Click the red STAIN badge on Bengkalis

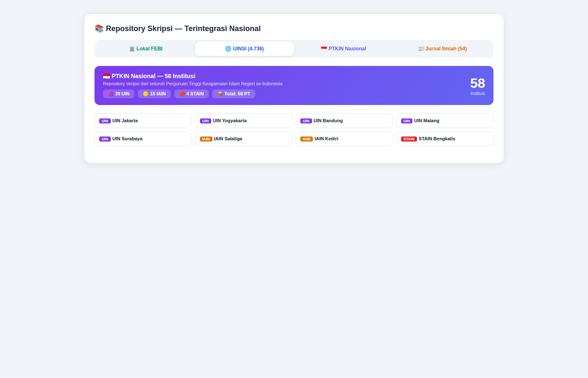click(x=409, y=139)
